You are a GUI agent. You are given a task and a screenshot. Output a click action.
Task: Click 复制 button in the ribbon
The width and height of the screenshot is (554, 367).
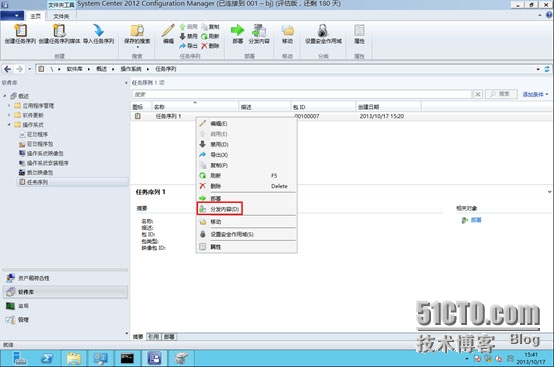210,26
